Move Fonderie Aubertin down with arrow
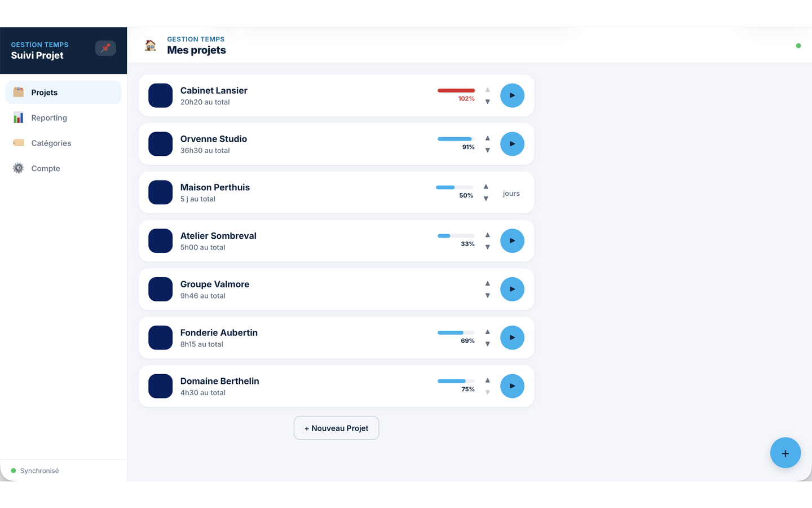Screen dimensions: 812x508 point(488,344)
